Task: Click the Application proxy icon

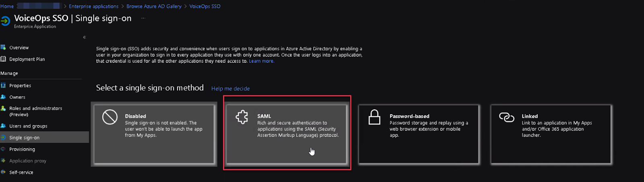Action: [x=3, y=161]
